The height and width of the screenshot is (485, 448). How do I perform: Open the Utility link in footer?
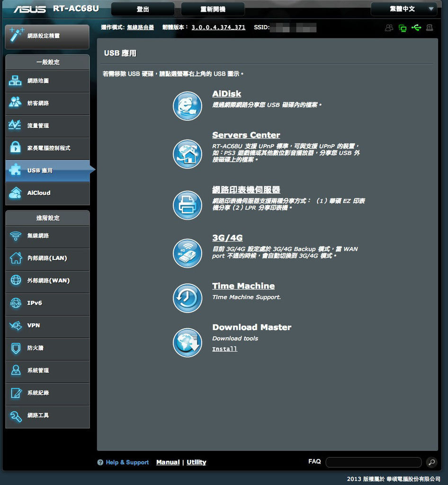[197, 462]
